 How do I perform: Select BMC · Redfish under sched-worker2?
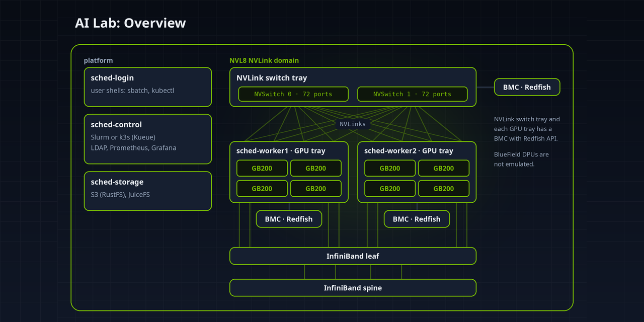tap(417, 219)
